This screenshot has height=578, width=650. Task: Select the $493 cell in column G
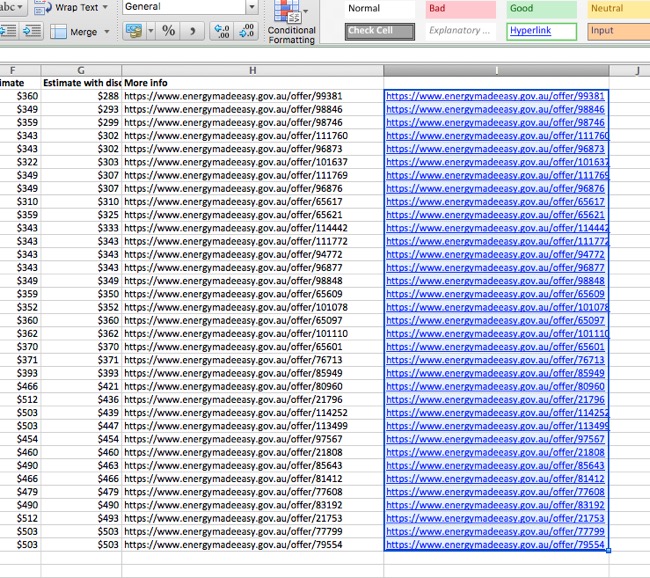point(81,518)
